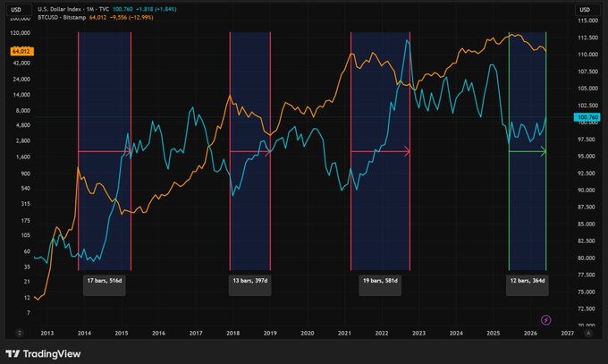Click the 2018 label on the time axis
608x364 pixels.
(x=233, y=334)
